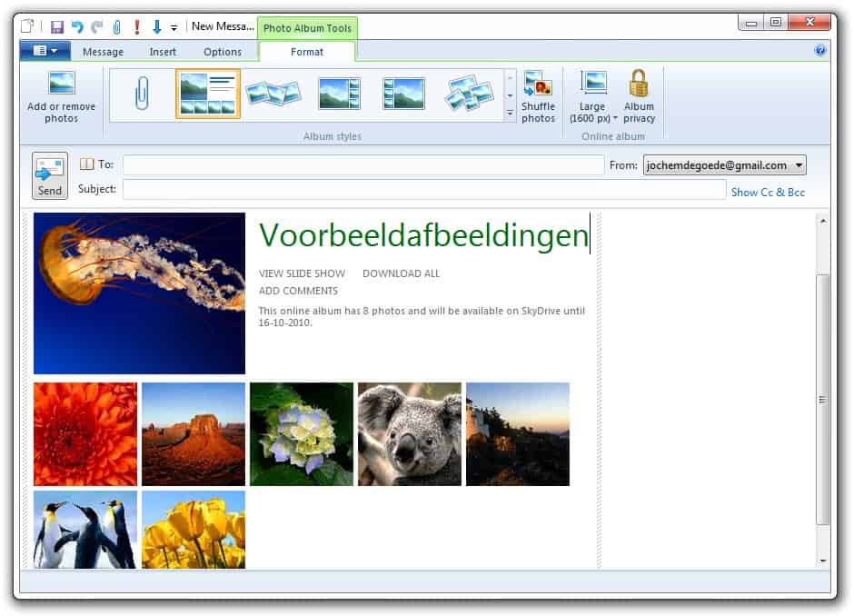Choose the paperclip attachment album style
The width and height of the screenshot is (854, 616).
(x=142, y=94)
